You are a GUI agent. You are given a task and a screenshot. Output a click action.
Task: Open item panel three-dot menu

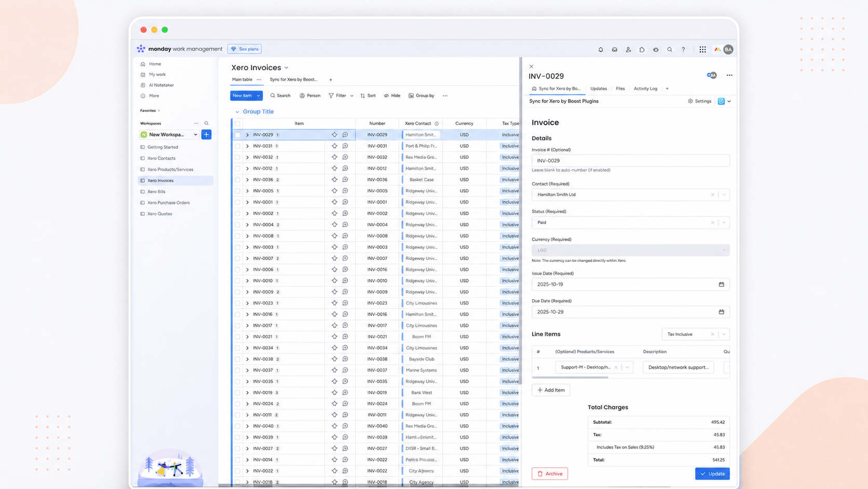pyautogui.click(x=729, y=75)
